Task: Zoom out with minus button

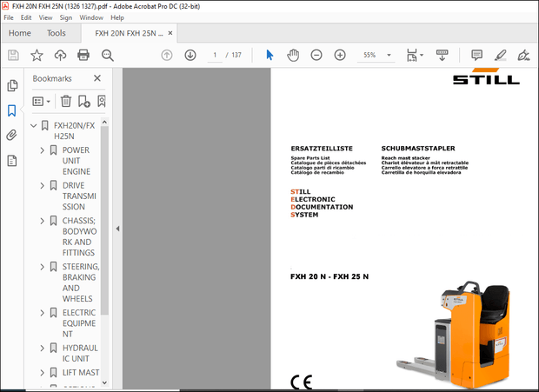Action: tap(316, 55)
